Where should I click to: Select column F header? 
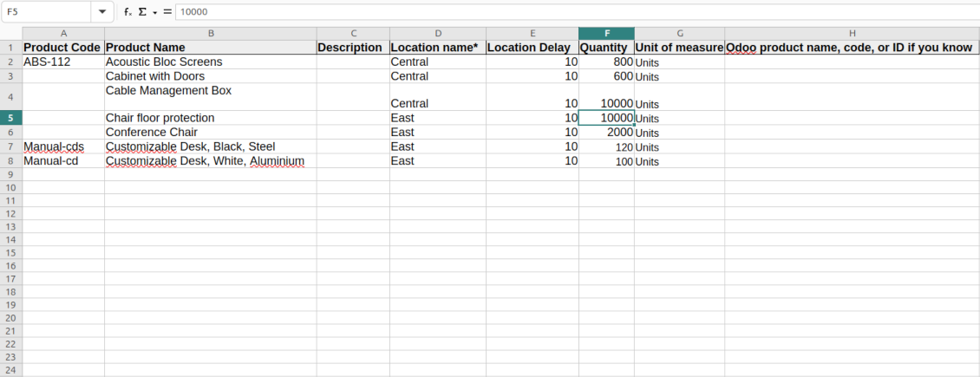(606, 33)
